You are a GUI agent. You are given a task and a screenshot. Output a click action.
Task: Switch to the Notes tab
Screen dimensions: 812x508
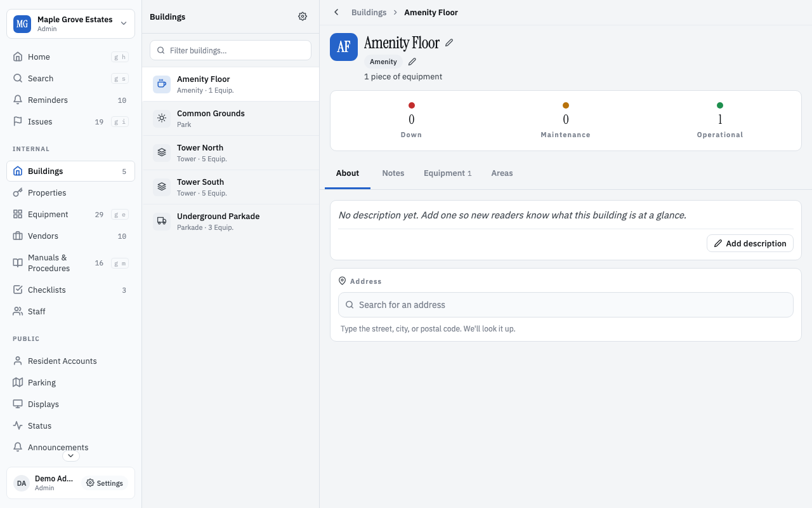393,173
